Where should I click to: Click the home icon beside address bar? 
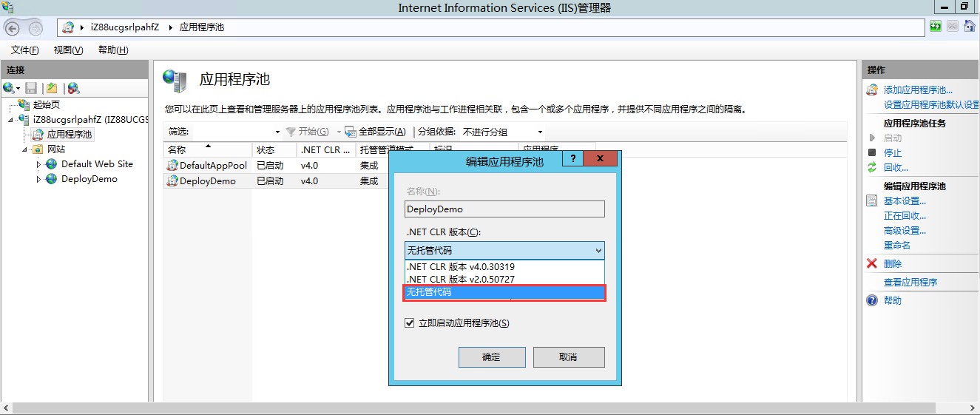[969, 27]
